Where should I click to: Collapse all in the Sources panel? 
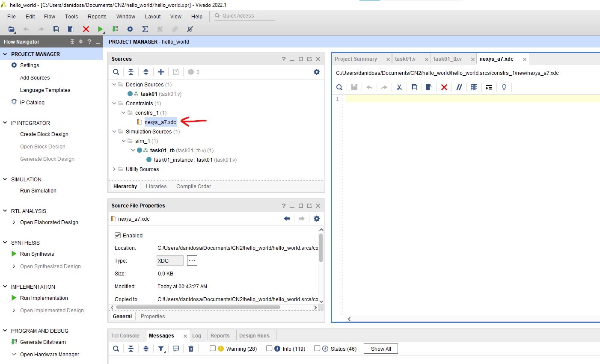(131, 72)
